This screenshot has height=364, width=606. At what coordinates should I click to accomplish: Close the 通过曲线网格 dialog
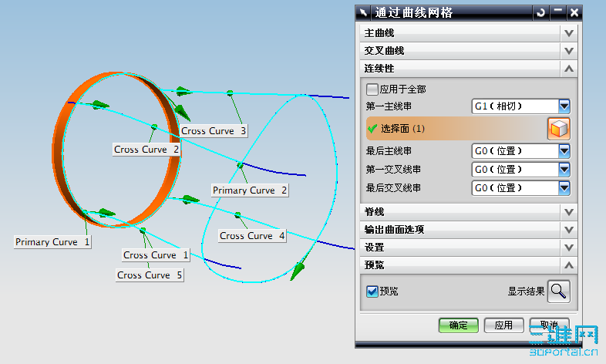pos(574,13)
